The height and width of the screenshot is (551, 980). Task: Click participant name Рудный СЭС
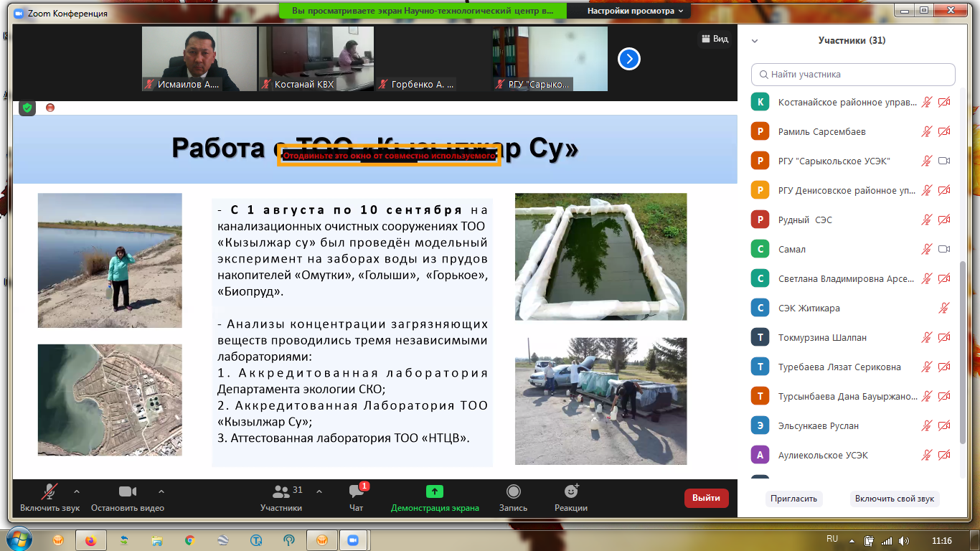point(806,220)
